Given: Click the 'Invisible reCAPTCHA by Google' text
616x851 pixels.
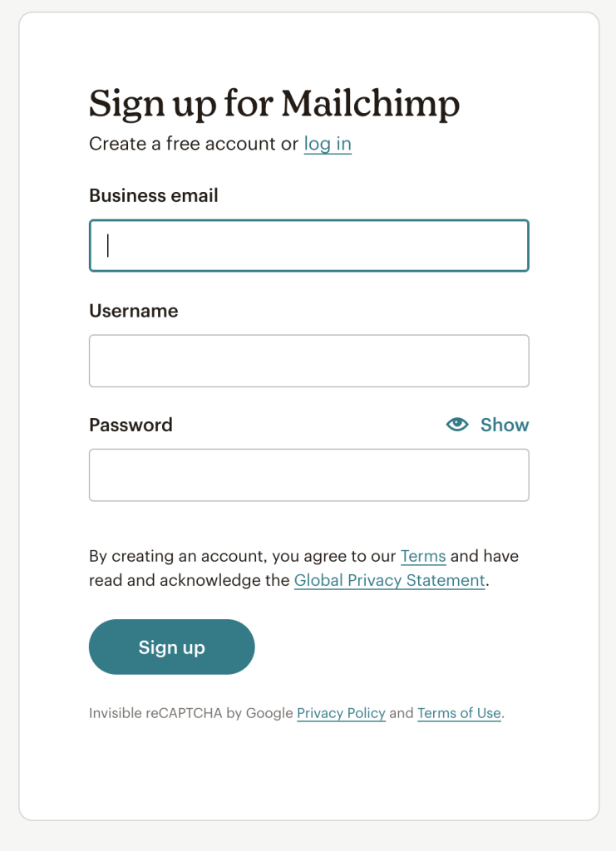Looking at the screenshot, I should [191, 713].
